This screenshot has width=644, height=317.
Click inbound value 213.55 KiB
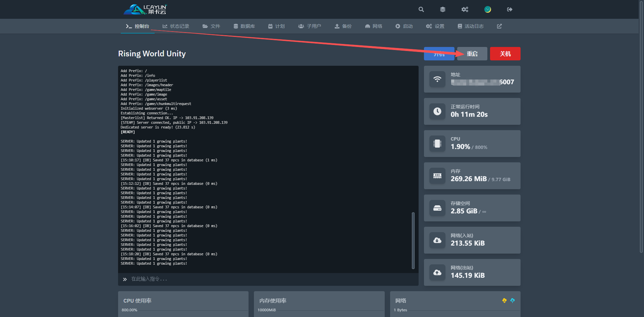click(x=468, y=243)
